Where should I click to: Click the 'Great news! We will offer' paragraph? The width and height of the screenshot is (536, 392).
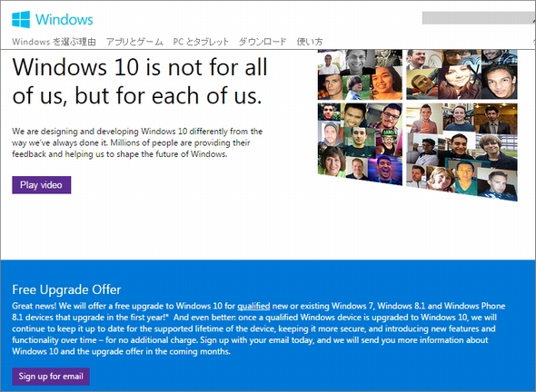tap(259, 328)
